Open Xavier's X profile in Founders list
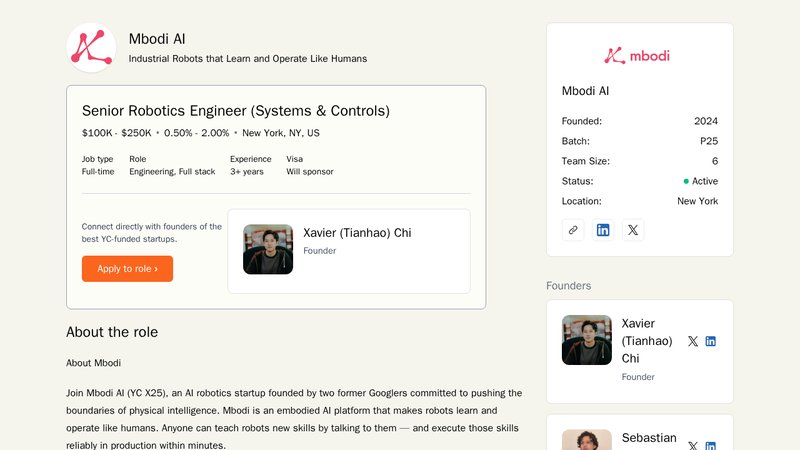This screenshot has height=450, width=800. 693,341
